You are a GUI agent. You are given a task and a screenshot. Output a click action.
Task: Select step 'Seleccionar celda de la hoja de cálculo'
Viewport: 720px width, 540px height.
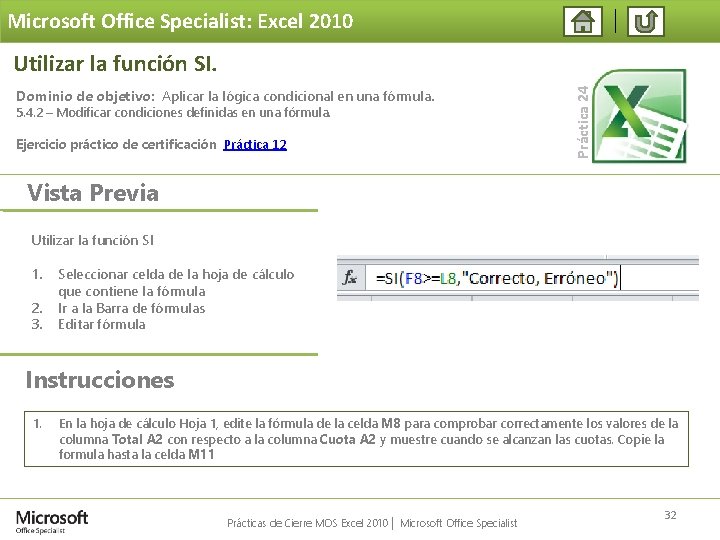click(x=176, y=274)
